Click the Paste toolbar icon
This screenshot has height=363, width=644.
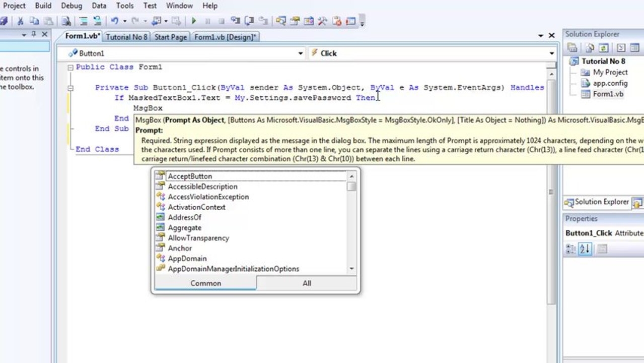click(49, 21)
